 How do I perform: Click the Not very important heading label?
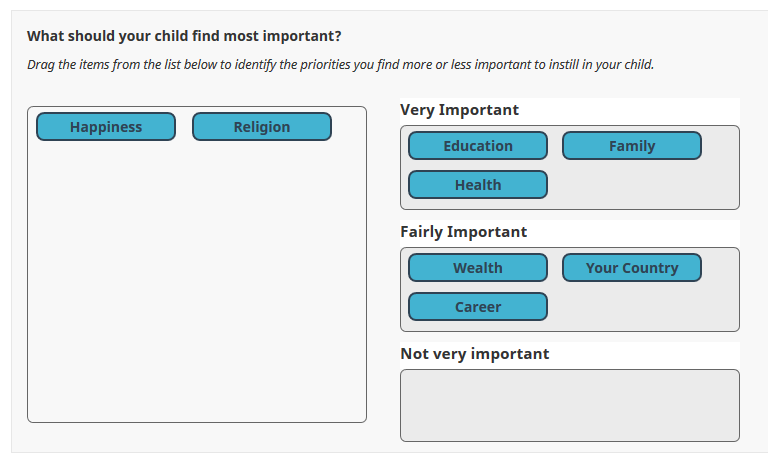475,354
